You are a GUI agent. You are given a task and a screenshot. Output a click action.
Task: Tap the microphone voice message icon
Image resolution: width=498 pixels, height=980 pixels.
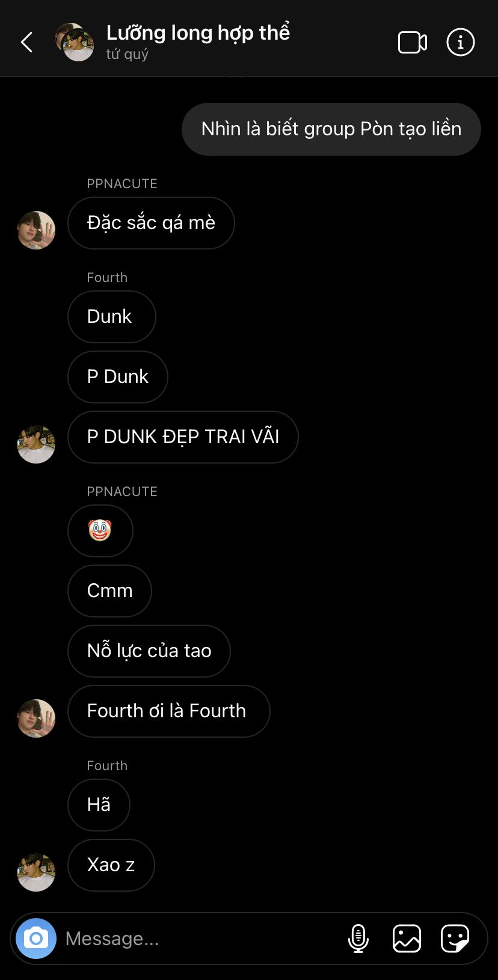coord(358,938)
